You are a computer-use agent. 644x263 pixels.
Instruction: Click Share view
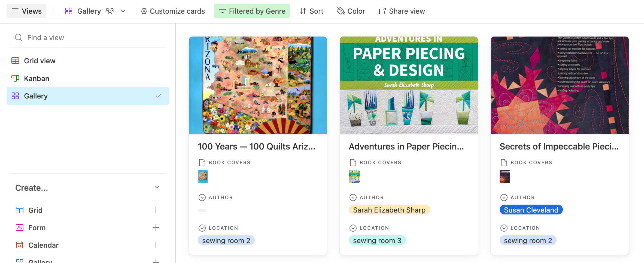(402, 11)
